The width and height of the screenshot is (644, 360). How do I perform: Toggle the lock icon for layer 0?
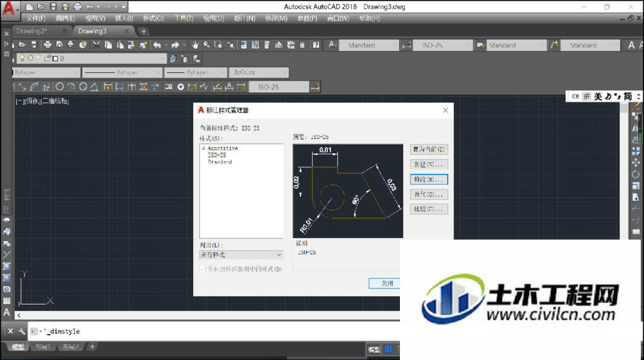coord(47,59)
